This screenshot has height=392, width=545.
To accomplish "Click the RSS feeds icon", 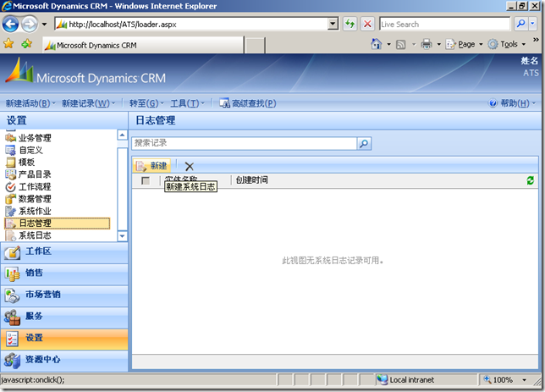I will coord(401,45).
